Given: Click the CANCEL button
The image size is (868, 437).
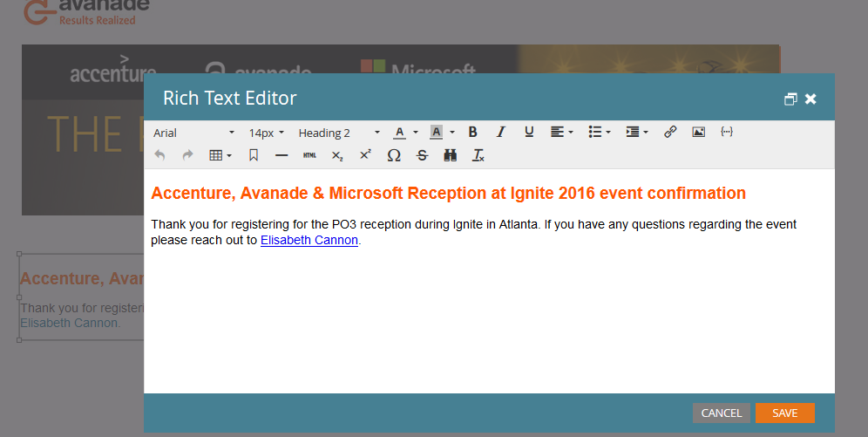Looking at the screenshot, I should point(722,413).
